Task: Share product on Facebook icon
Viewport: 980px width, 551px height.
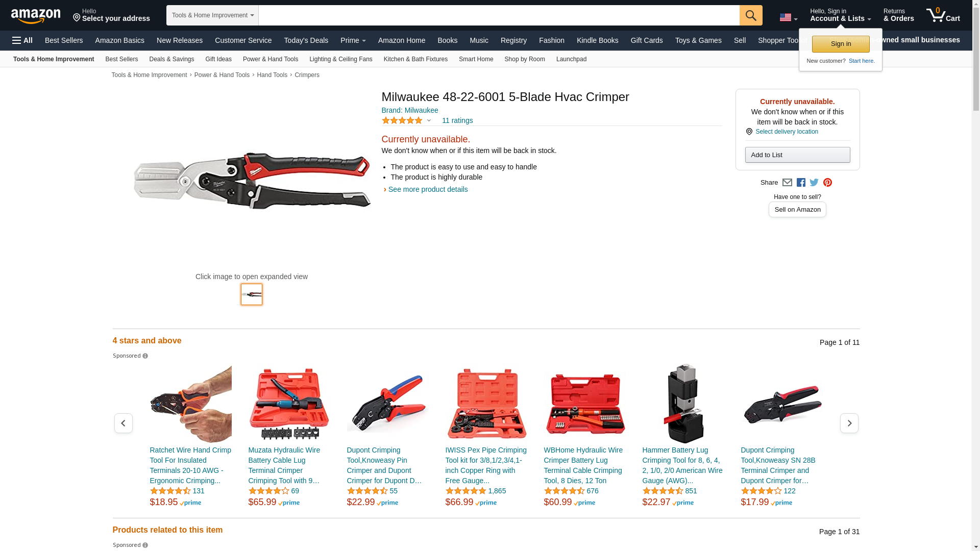Action: 801,183
